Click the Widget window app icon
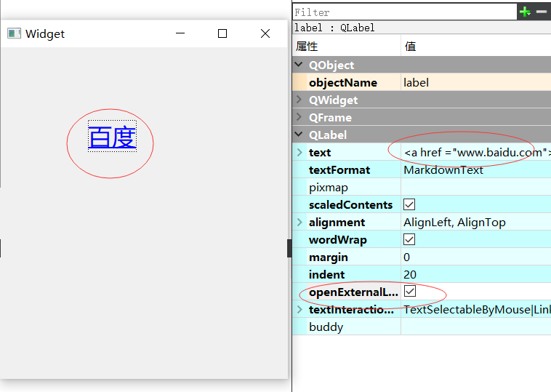Viewport: 551px width, 392px height. (14, 33)
